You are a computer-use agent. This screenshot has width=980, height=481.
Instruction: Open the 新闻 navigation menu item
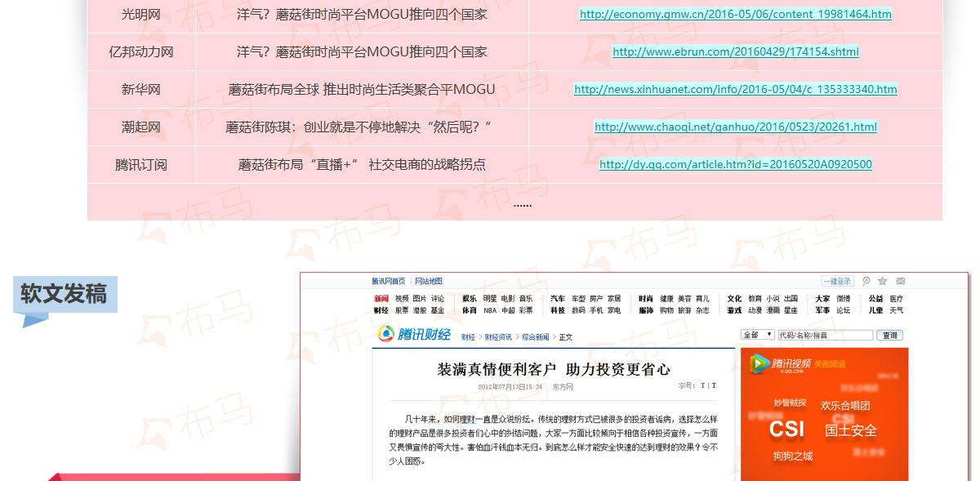tap(381, 299)
